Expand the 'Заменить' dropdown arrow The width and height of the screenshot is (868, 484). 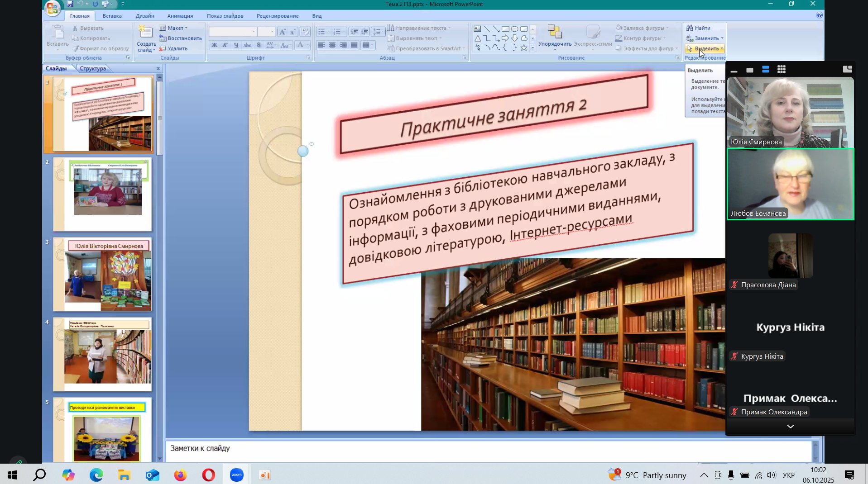[722, 38]
